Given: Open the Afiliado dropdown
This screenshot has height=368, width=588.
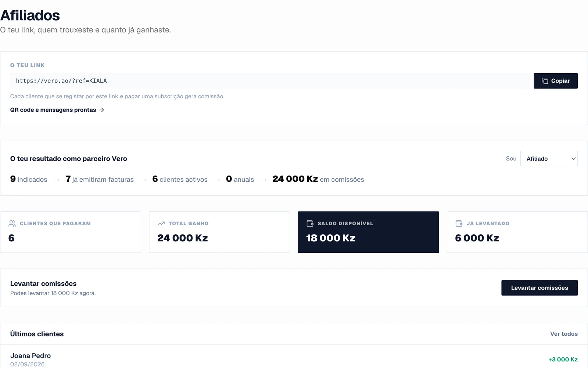Looking at the screenshot, I should pos(549,159).
